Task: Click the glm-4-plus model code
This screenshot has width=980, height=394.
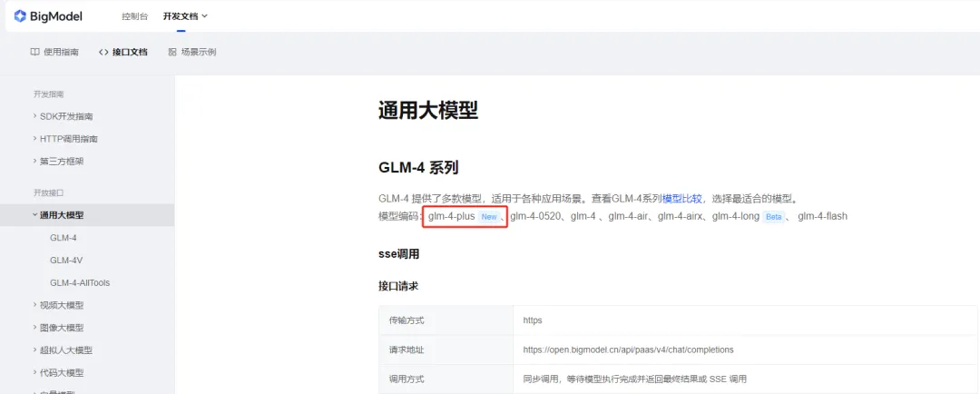Action: click(451, 216)
